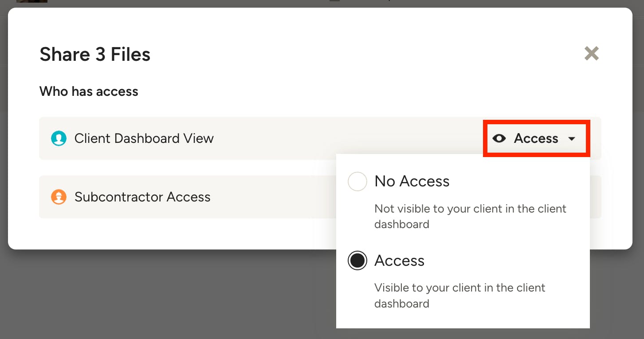
Task: Click the Who has access heading
Action: (x=89, y=91)
